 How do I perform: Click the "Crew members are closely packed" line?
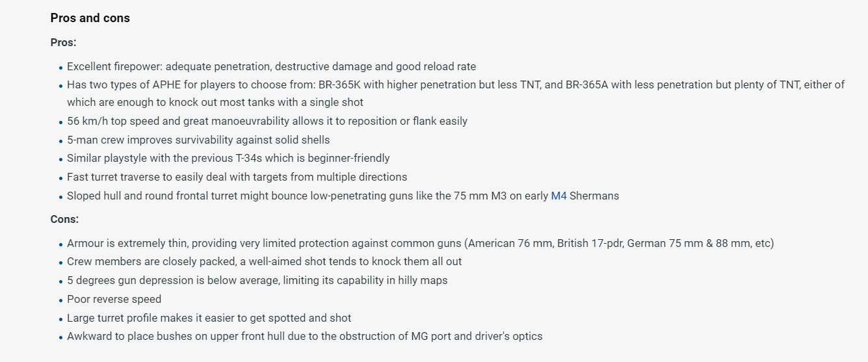(x=264, y=261)
